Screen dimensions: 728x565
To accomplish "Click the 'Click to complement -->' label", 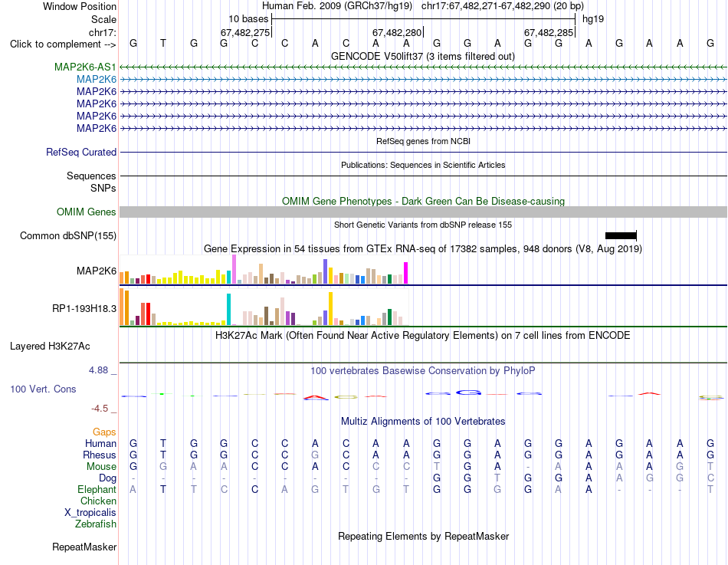I will click(63, 44).
